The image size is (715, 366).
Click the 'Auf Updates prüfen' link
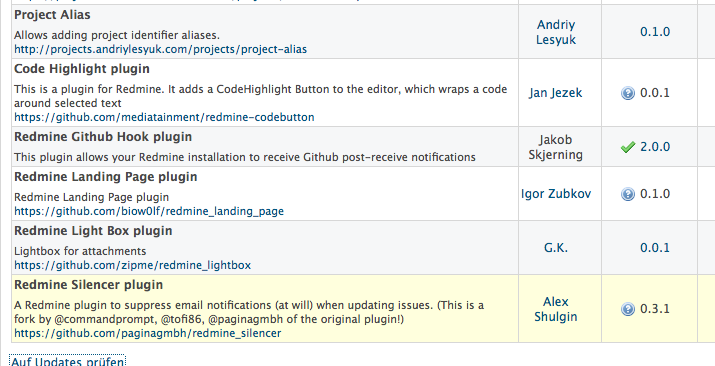coord(67,362)
